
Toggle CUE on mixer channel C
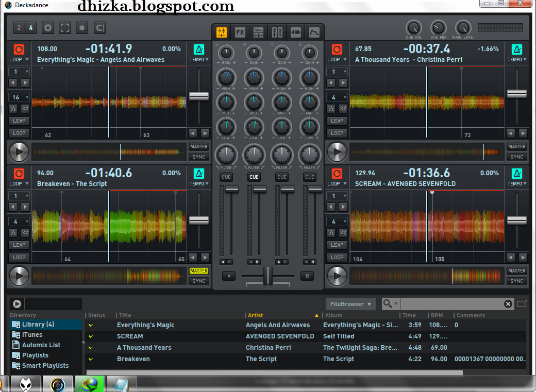pos(282,177)
